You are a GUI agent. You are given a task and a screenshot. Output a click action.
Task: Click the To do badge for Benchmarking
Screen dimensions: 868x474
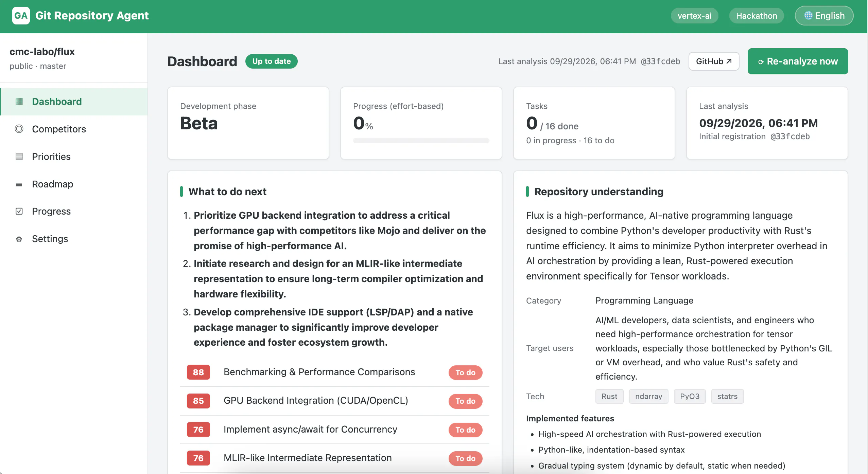click(465, 372)
